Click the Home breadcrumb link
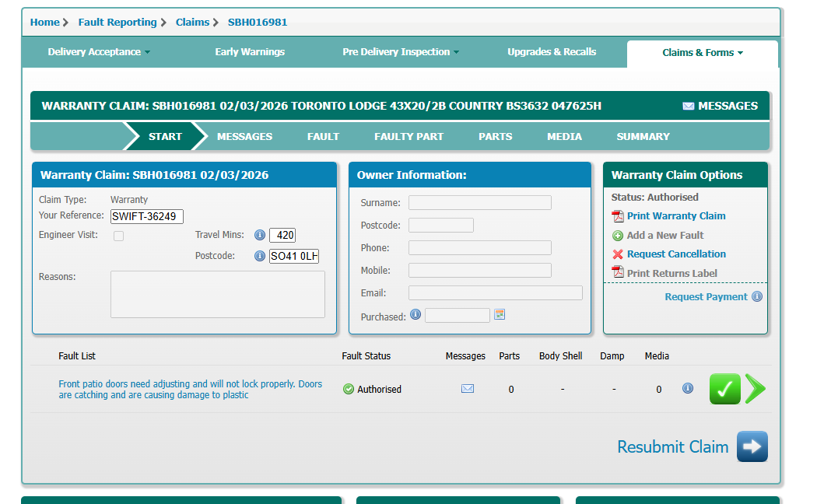831x504 pixels. [x=44, y=23]
